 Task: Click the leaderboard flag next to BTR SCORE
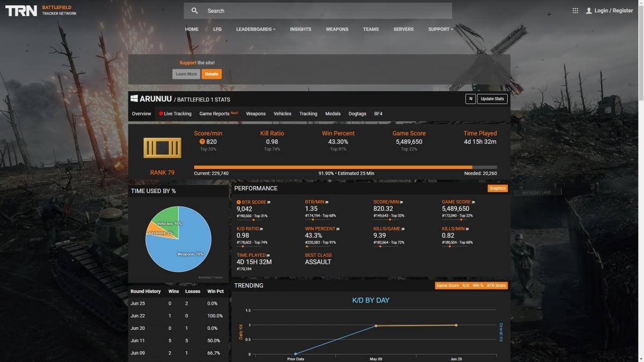tap(269, 202)
